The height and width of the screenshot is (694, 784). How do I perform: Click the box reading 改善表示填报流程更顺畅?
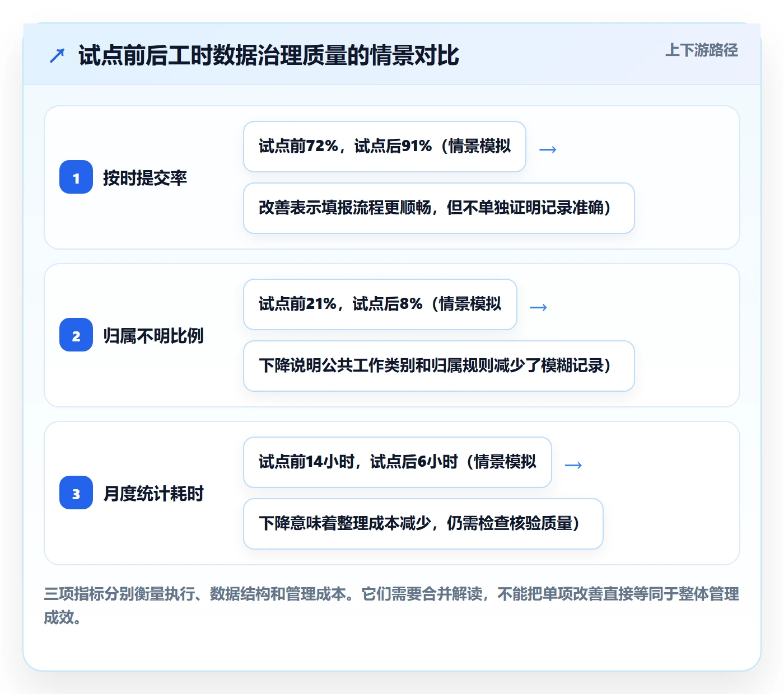(x=439, y=208)
